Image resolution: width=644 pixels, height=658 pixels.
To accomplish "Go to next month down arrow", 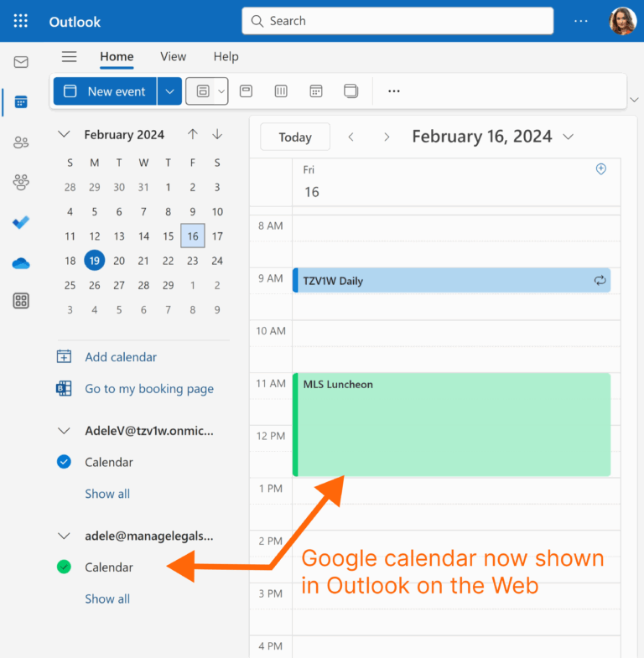I will 217,134.
